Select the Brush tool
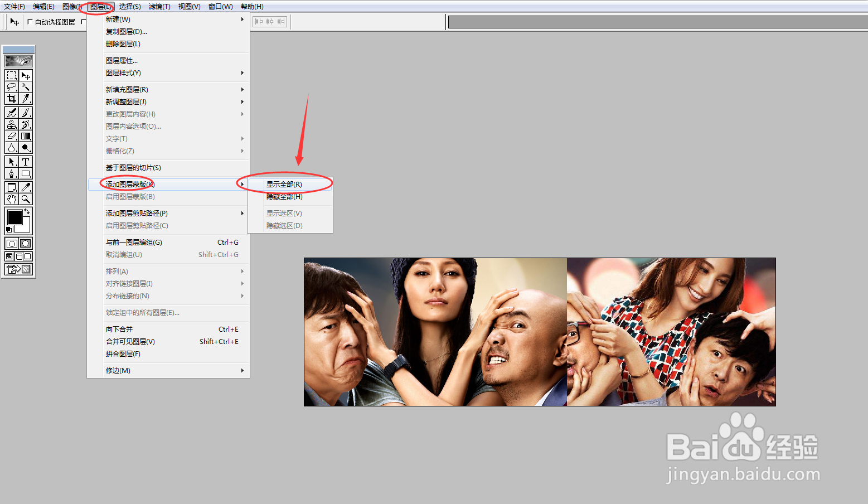This screenshot has width=868, height=504. point(26,113)
